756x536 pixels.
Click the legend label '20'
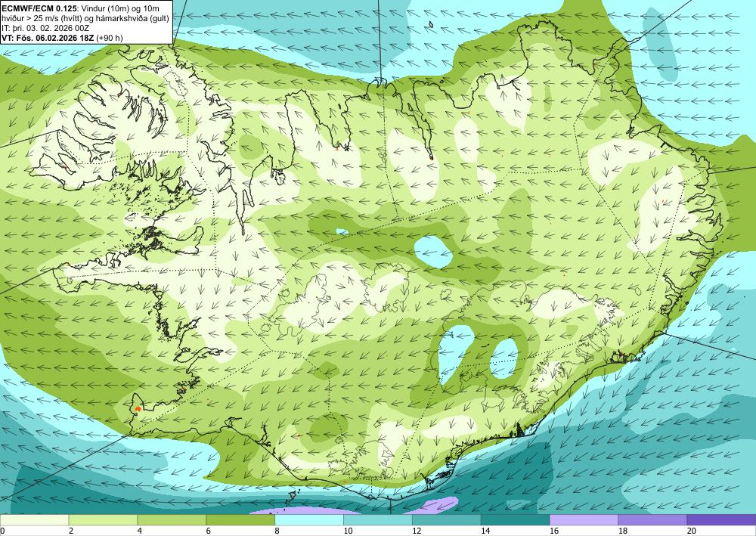692,531
